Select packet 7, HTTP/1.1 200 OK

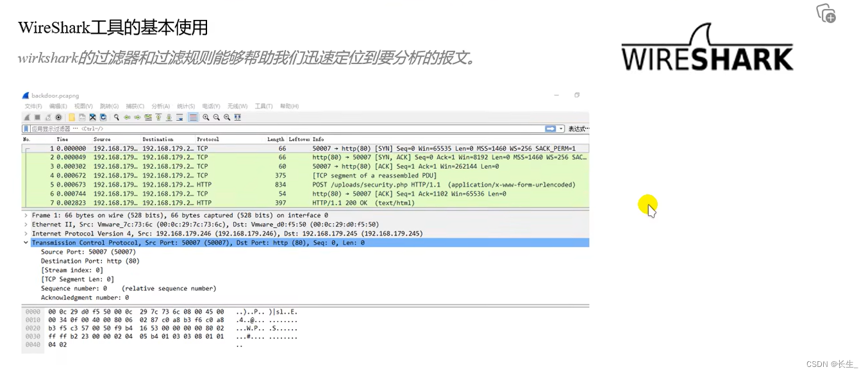click(306, 203)
